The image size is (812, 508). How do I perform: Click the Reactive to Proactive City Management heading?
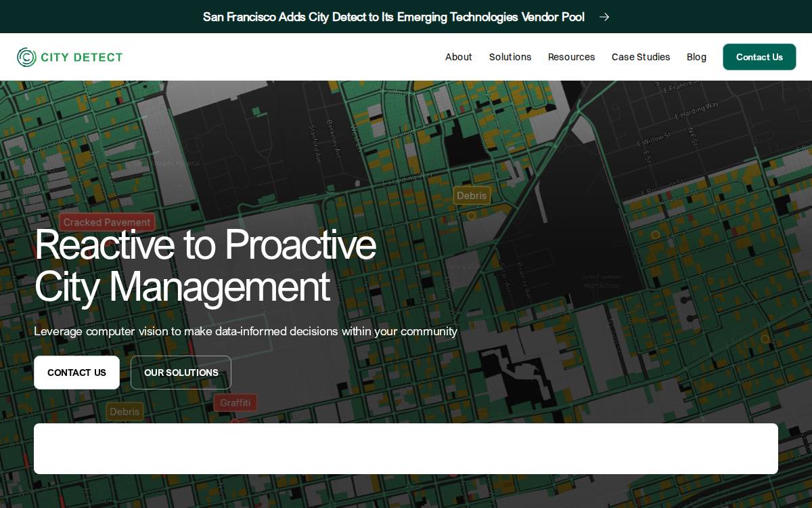coord(205,265)
